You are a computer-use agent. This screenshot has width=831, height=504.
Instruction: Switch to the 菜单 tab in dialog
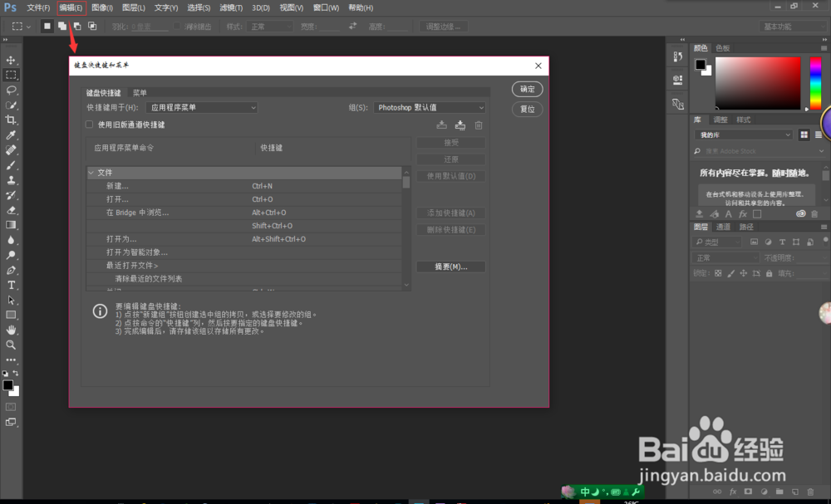pos(140,93)
